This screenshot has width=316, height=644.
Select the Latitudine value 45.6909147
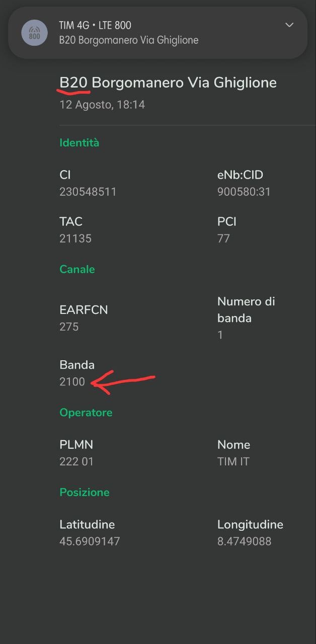click(x=90, y=541)
